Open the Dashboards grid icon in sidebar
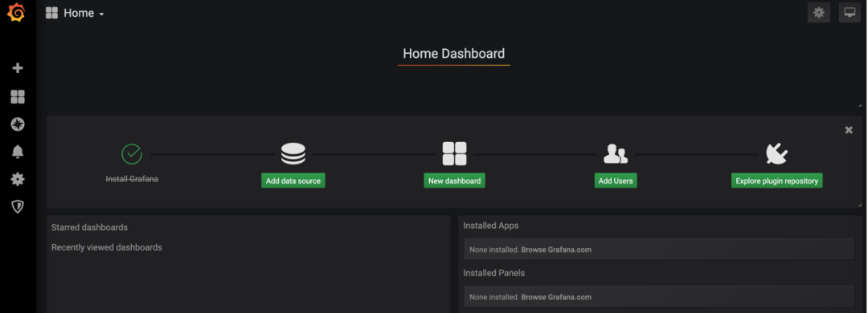The image size is (868, 313). [x=18, y=97]
